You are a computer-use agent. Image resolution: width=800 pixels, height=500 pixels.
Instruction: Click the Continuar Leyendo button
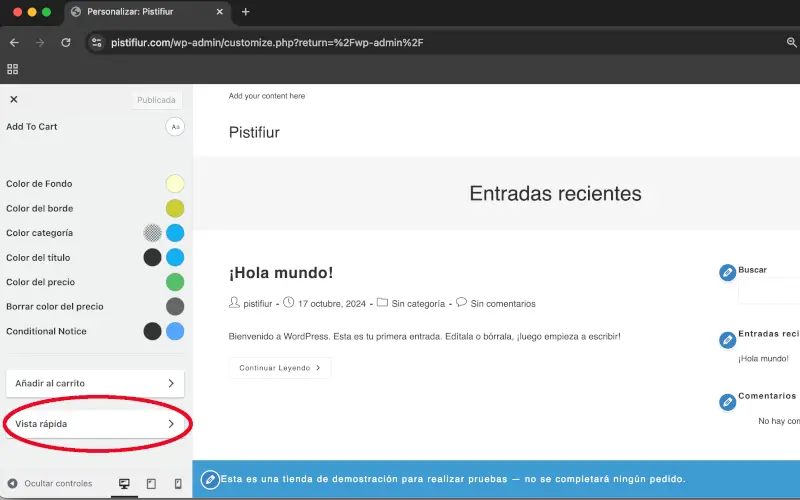[x=280, y=368]
